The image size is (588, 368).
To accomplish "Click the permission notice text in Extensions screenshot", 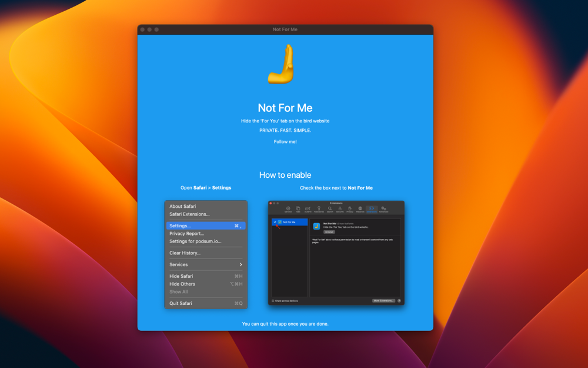I will point(352,241).
